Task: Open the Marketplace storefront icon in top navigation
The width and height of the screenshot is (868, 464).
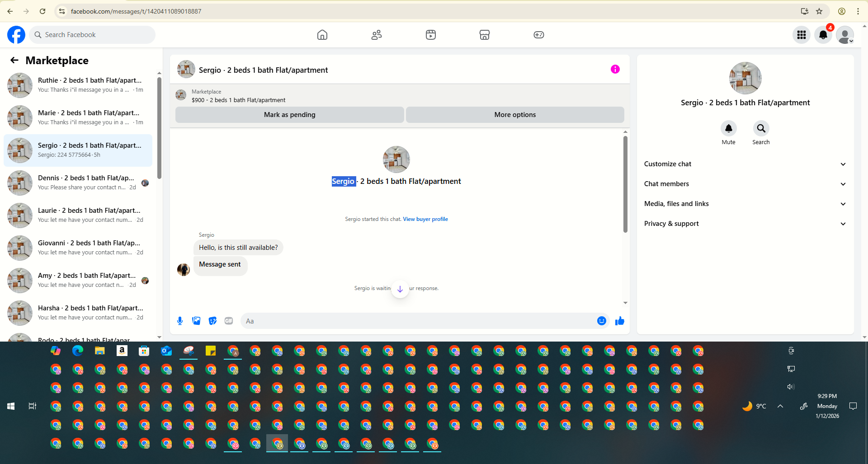Action: (484, 35)
